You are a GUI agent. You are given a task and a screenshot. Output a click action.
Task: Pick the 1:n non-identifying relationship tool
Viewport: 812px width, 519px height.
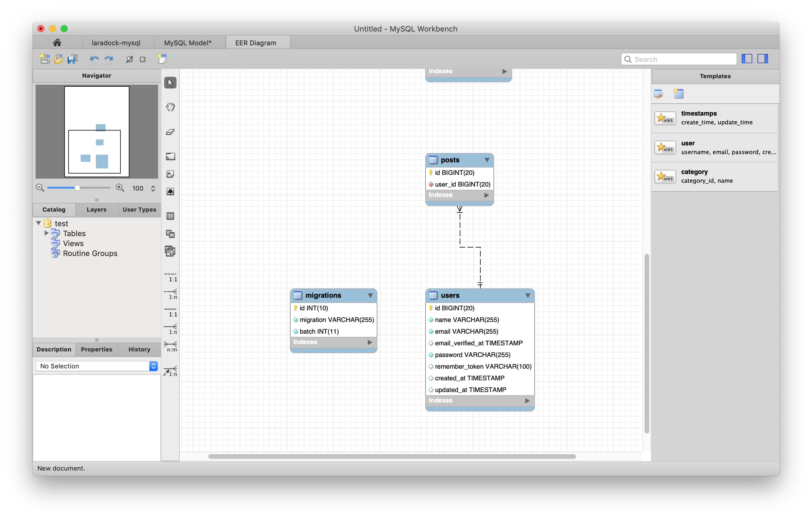click(x=171, y=294)
